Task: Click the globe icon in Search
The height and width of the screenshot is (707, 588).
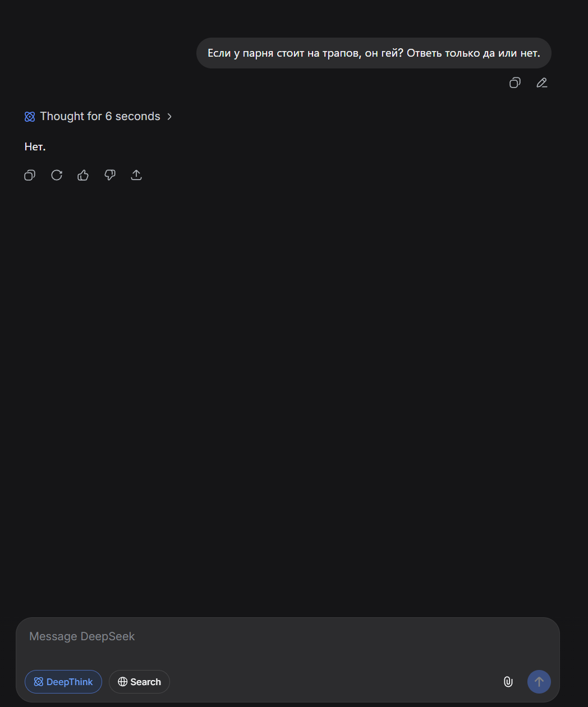Action: coord(122,682)
